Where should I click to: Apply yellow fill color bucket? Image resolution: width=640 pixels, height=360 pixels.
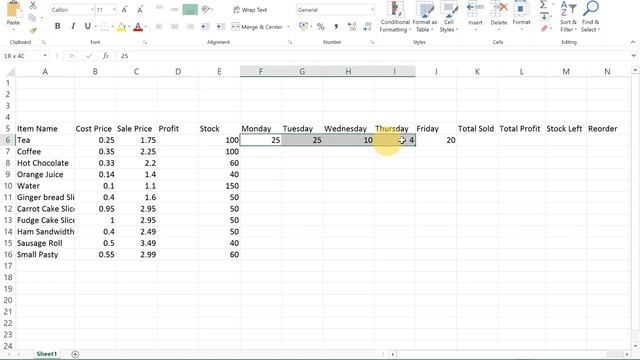coord(121,27)
